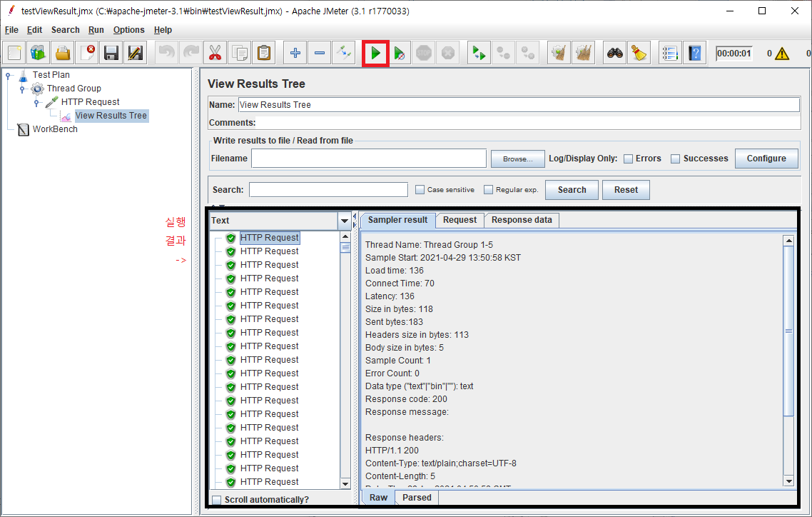Click the Save As pencil icon
The height and width of the screenshot is (517, 812).
(x=136, y=53)
